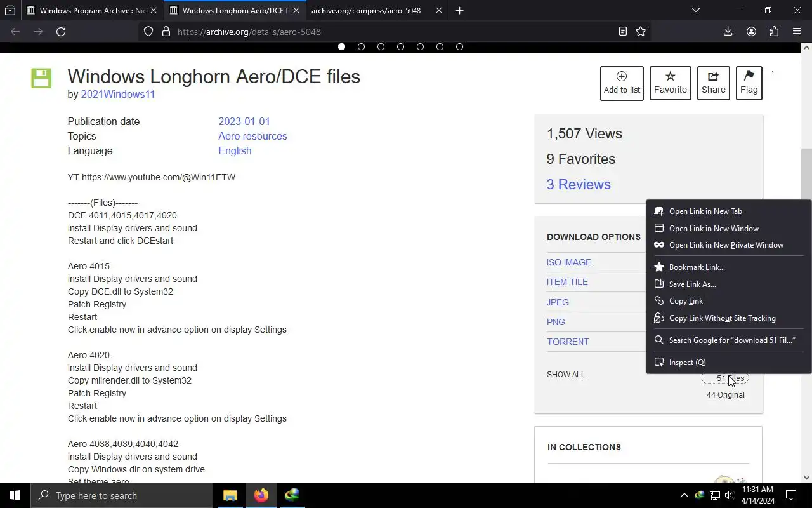
Task: Close the archive.org/compress tab
Action: click(x=438, y=10)
